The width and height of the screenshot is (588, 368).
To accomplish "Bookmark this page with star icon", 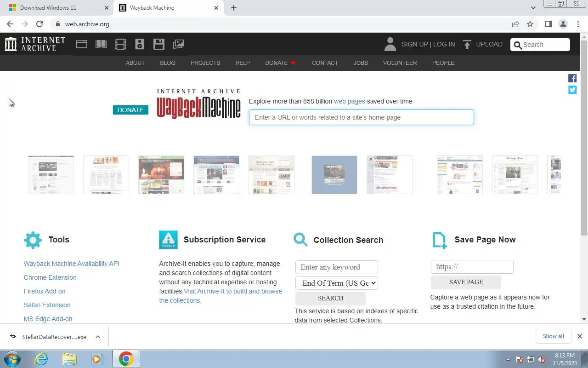I will [x=530, y=24].
